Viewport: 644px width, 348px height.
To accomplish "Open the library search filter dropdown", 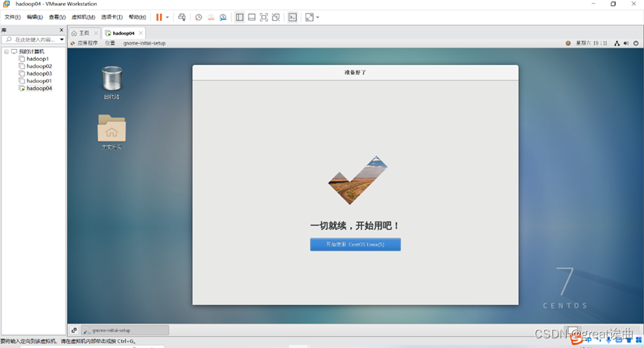I will (62, 39).
